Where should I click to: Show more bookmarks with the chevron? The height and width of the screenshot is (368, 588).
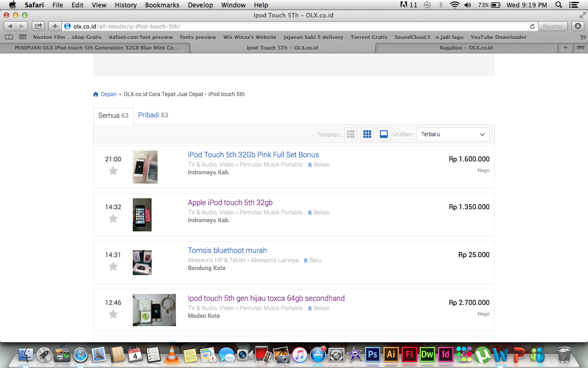point(582,37)
